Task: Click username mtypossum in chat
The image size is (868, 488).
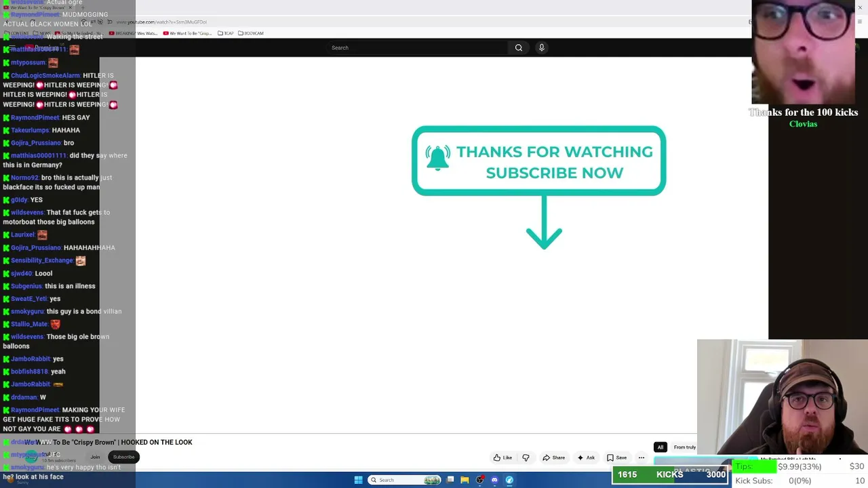Action: tap(28, 62)
